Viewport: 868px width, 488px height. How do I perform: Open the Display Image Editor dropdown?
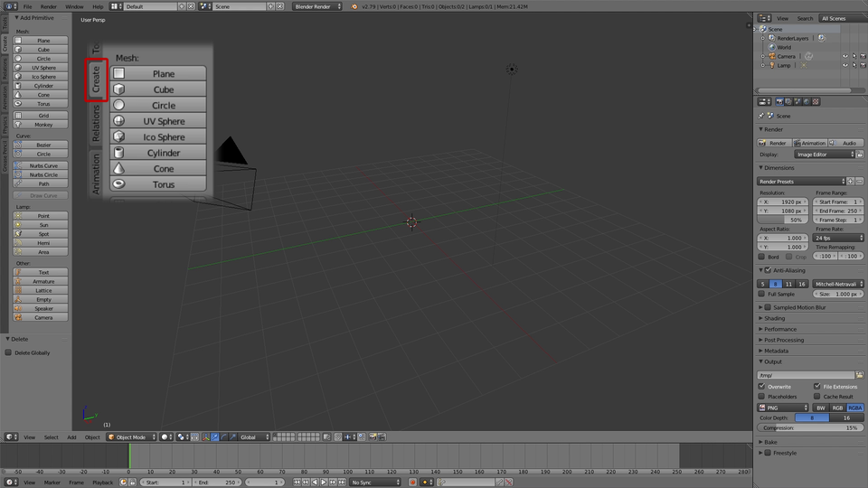[x=825, y=155]
